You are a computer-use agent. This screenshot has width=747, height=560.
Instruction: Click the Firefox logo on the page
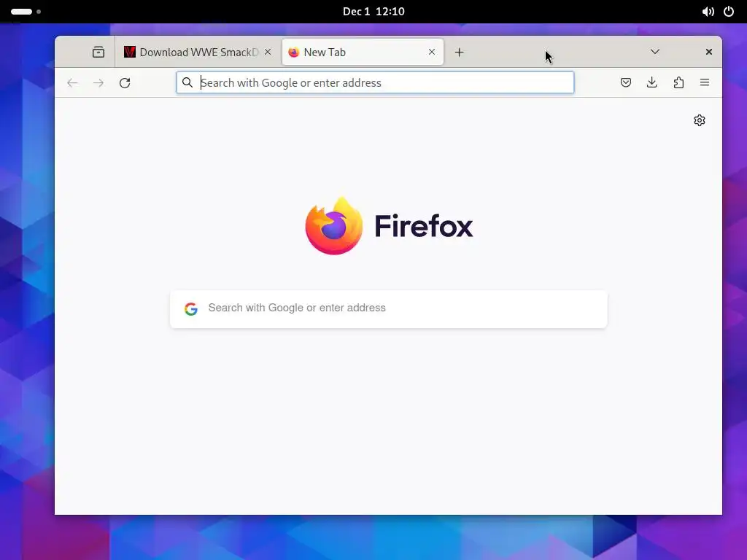tap(389, 226)
